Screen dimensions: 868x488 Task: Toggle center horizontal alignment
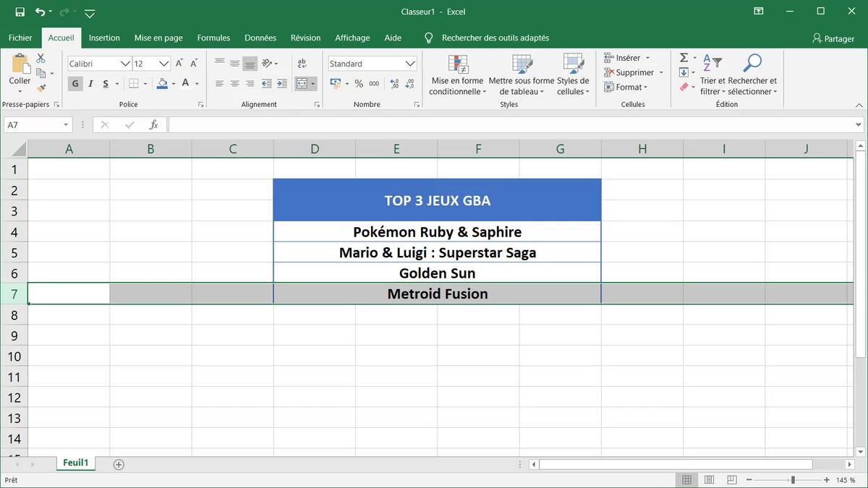tap(234, 84)
